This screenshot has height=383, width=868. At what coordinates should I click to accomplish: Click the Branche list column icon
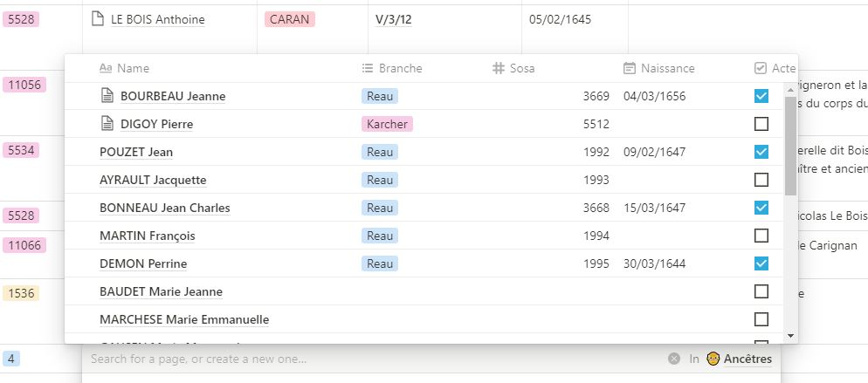point(368,68)
